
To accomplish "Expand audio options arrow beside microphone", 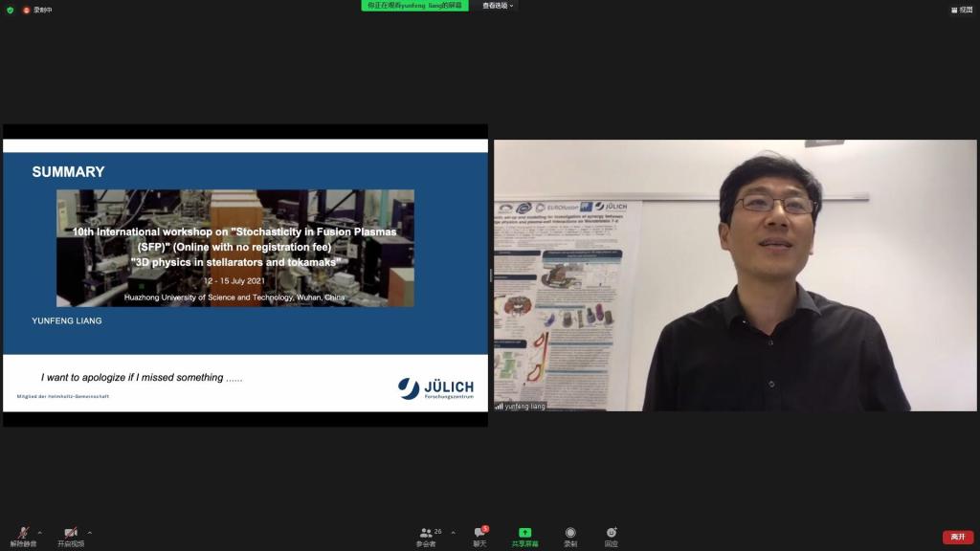I will pyautogui.click(x=39, y=533).
